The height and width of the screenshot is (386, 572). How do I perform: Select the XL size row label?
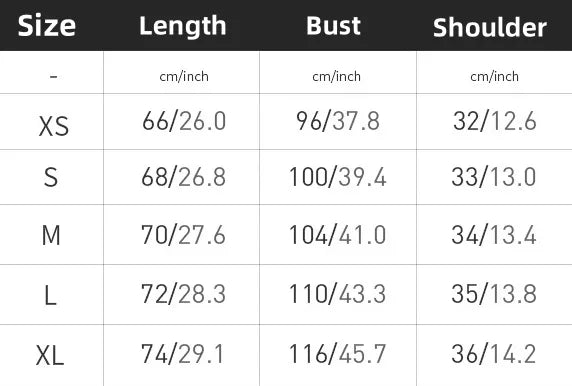[50, 355]
